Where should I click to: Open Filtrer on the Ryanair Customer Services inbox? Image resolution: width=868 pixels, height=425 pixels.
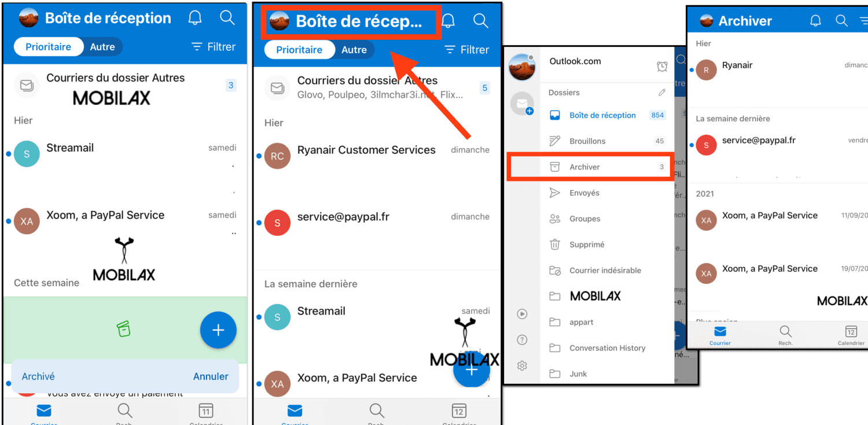click(467, 50)
